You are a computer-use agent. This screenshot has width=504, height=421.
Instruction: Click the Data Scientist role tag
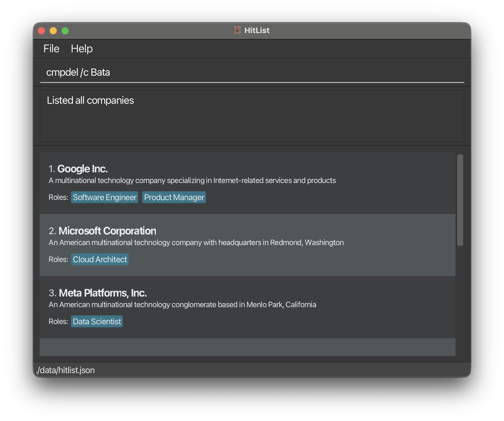(x=97, y=321)
